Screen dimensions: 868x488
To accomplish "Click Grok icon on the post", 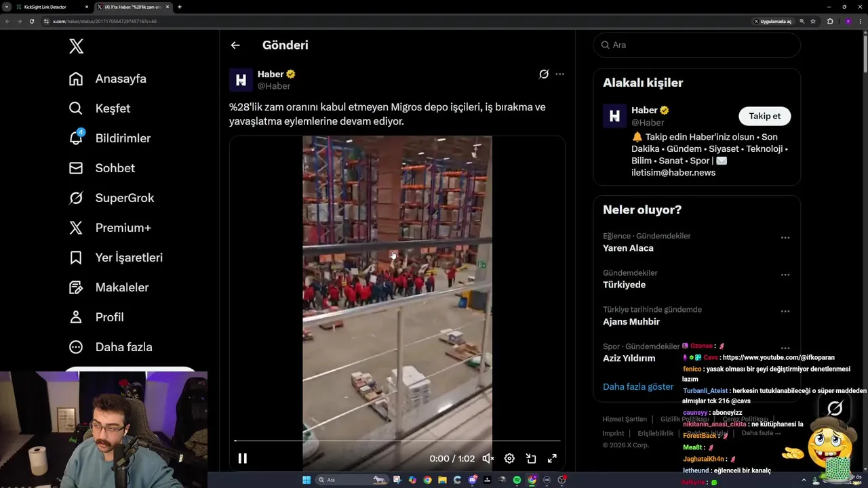I will (x=544, y=74).
